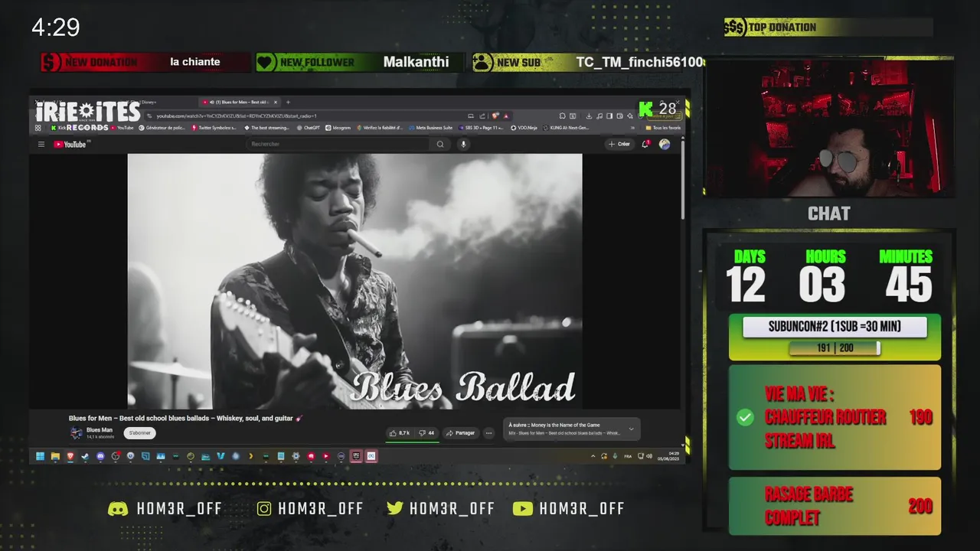
Task: Open the SBS 3D Page 11 bookmark
Action: (482, 128)
